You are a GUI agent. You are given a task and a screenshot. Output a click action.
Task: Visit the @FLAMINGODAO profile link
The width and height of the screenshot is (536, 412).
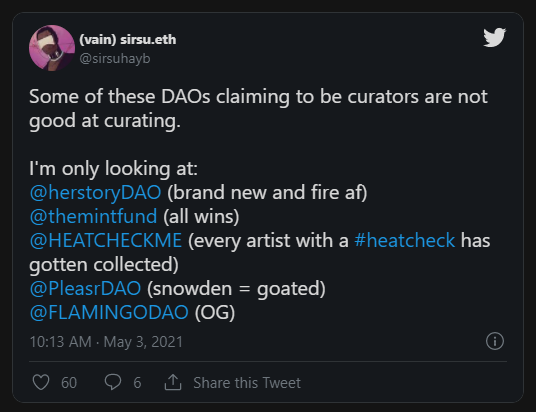click(109, 312)
